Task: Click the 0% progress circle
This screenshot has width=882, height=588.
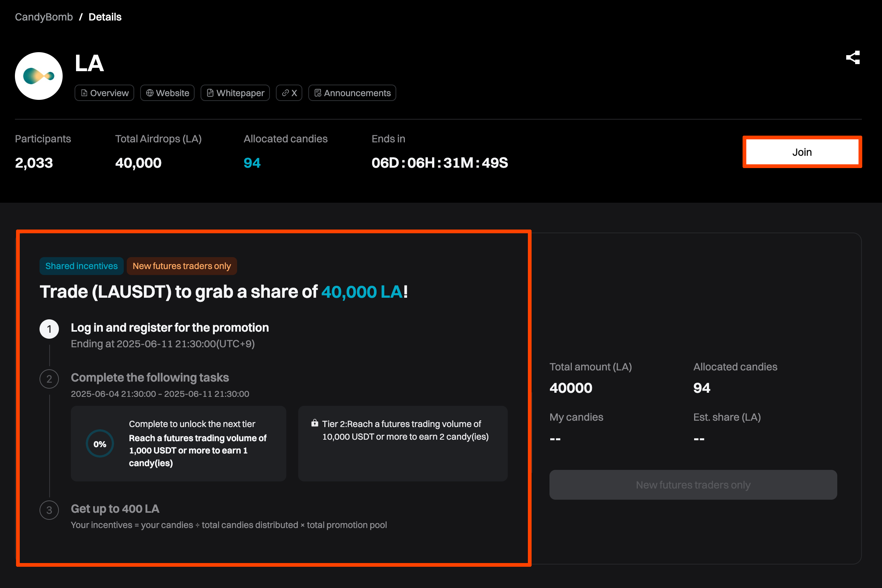Action: point(100,444)
